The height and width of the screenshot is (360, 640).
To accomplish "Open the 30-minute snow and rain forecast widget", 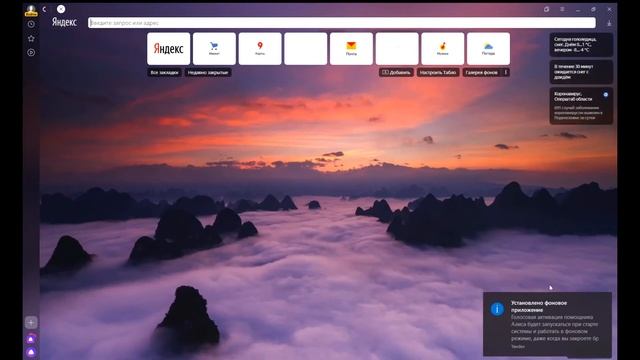I will 581,72.
